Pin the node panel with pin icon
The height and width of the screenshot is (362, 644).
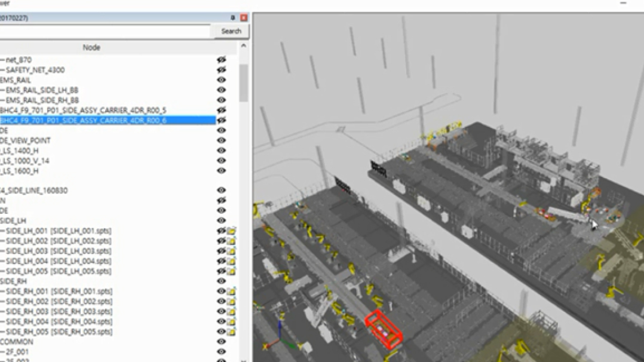(x=233, y=18)
